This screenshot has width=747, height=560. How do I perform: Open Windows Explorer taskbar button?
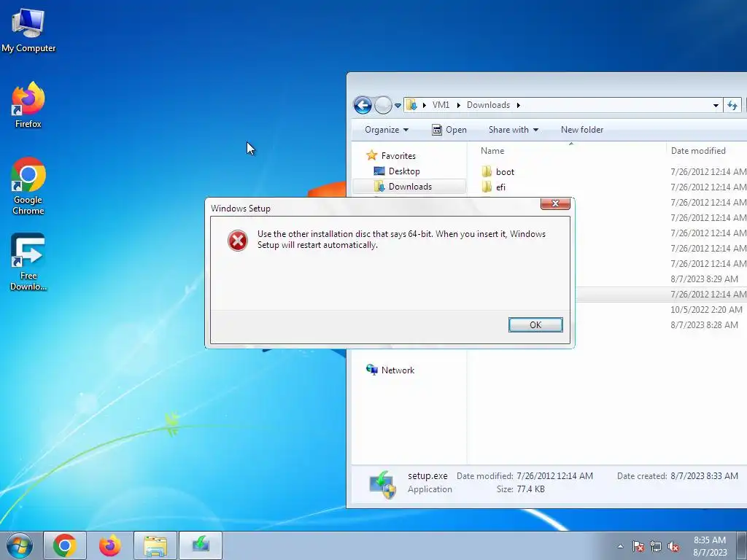coord(155,545)
